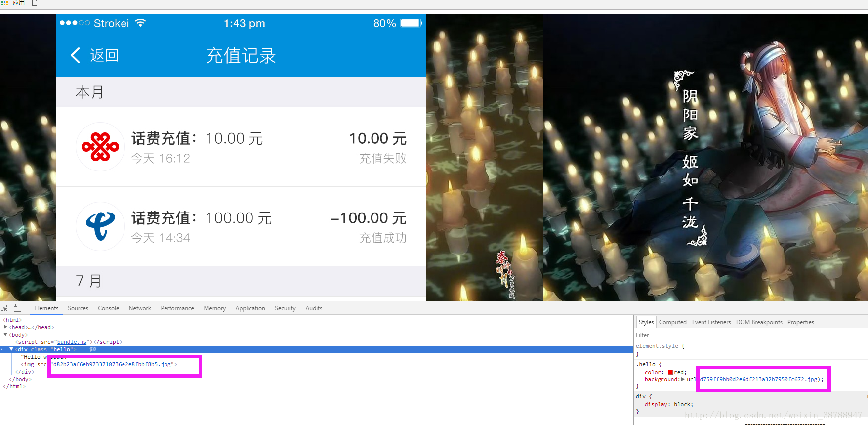
Task: Click the red China Unicom logo
Action: pyautogui.click(x=100, y=147)
